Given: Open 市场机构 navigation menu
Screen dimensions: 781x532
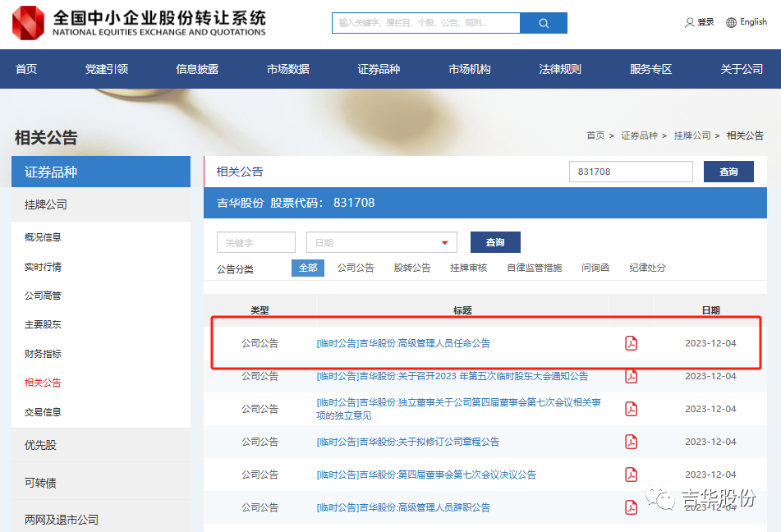Looking at the screenshot, I should (x=469, y=69).
